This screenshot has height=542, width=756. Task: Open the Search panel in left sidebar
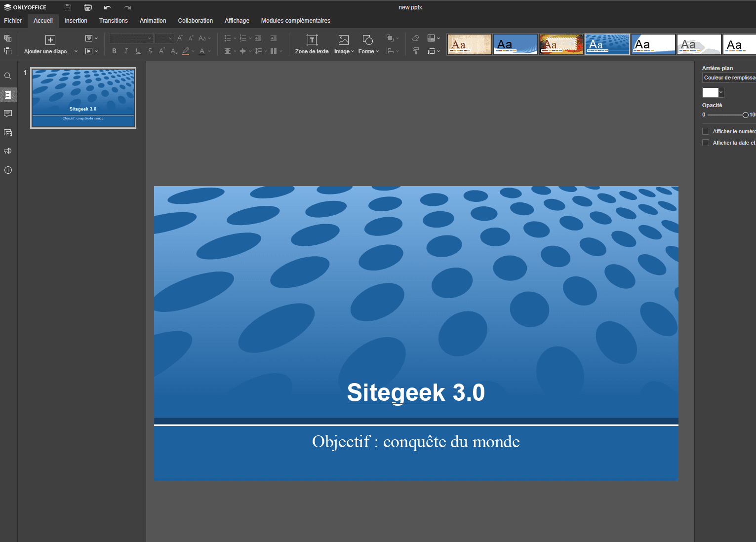tap(8, 76)
